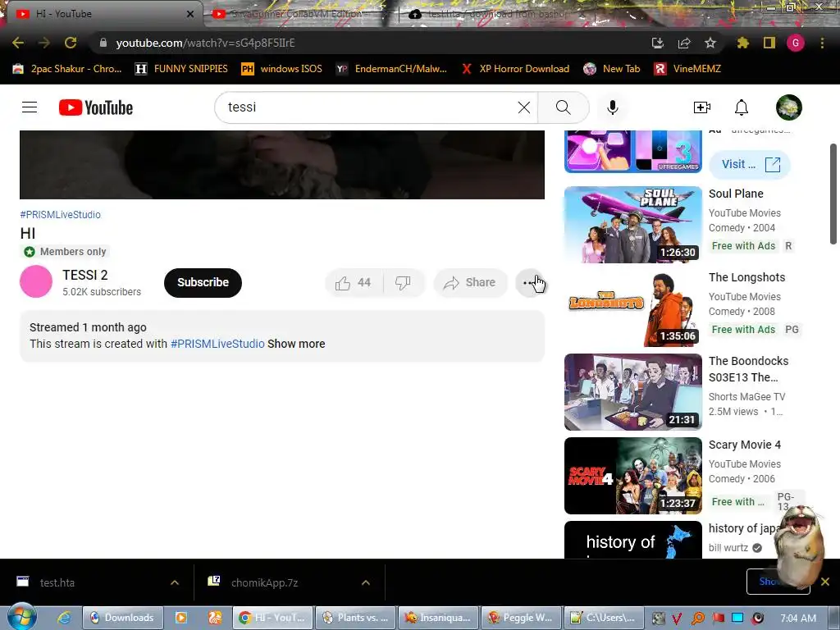
Task: Open the Scary Movie 4 thumbnail
Action: point(632,476)
